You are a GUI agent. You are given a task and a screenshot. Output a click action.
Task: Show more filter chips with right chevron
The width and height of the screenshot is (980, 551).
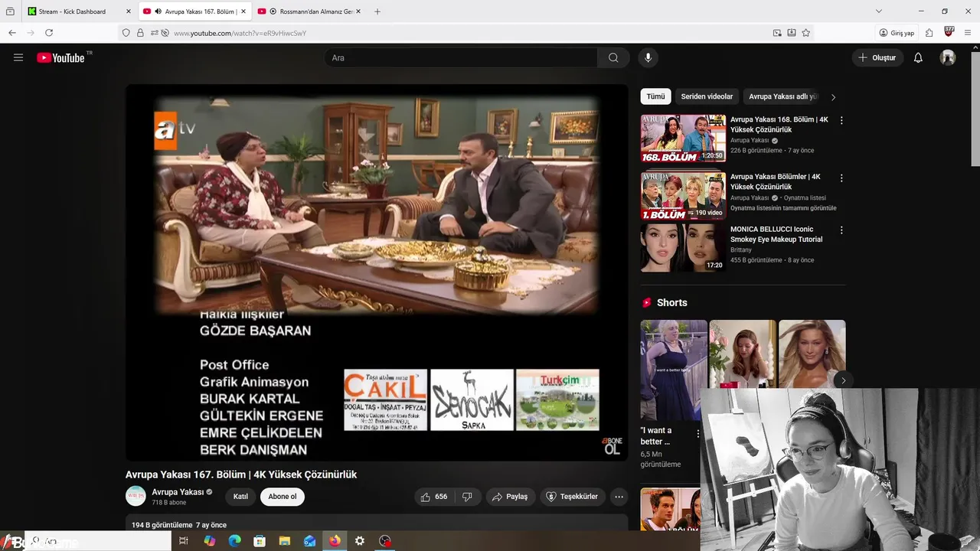pos(833,97)
